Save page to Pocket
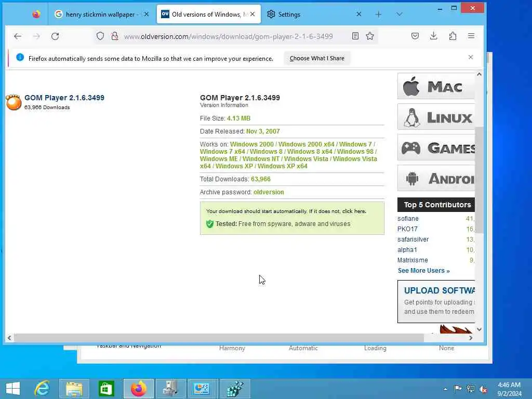This screenshot has height=399, width=532. click(x=415, y=36)
